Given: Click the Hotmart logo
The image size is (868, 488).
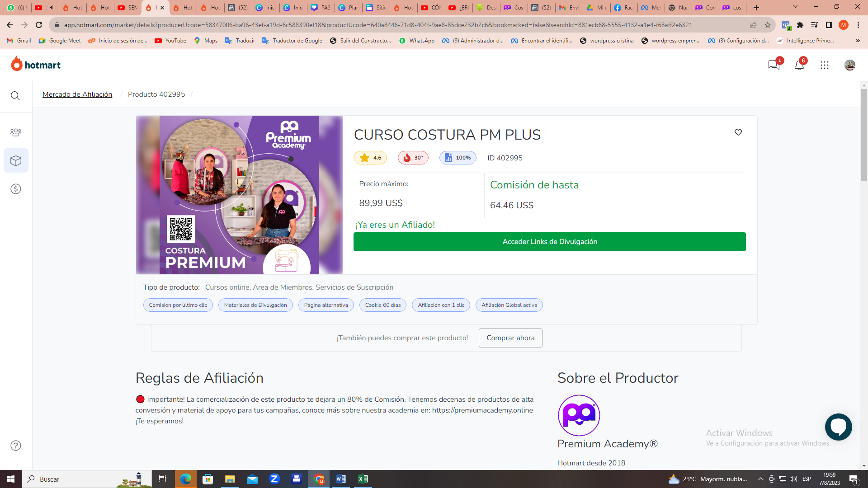Looking at the screenshot, I should click(36, 64).
